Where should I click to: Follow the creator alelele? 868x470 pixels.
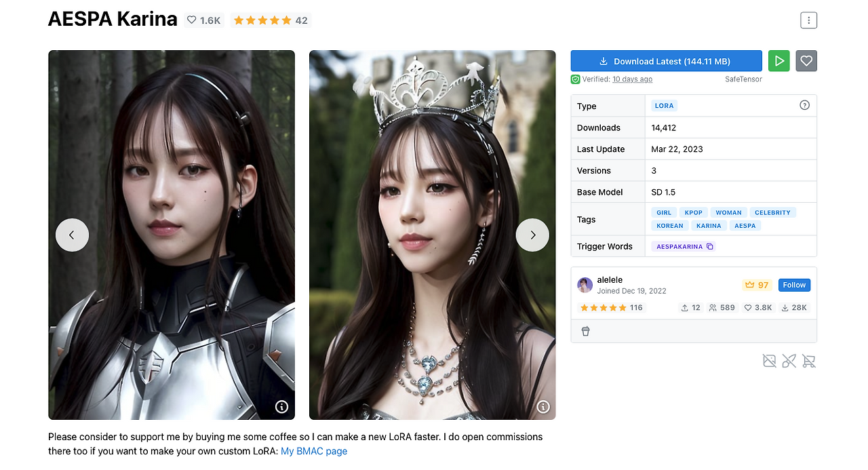coord(794,285)
